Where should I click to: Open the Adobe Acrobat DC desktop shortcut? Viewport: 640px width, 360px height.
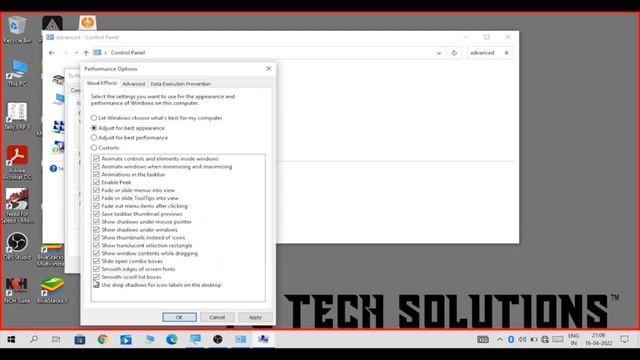[x=17, y=162]
